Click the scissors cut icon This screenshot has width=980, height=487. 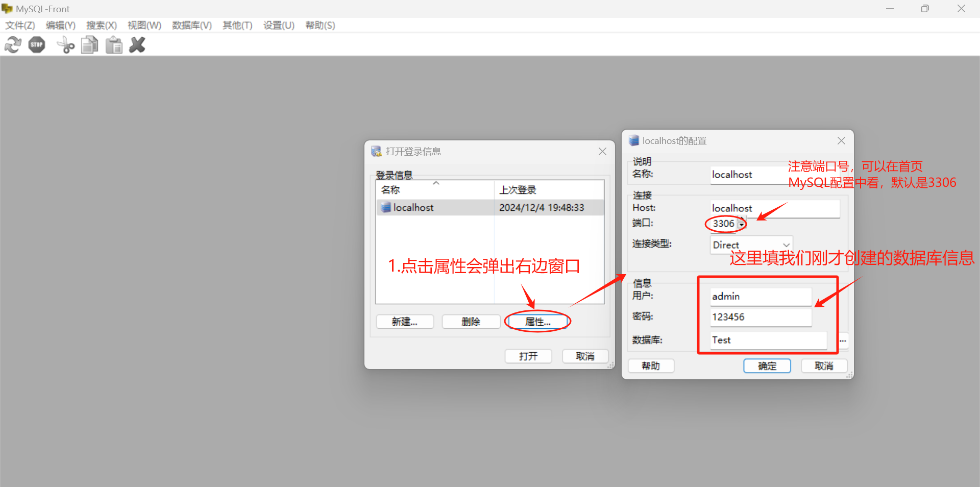click(65, 45)
